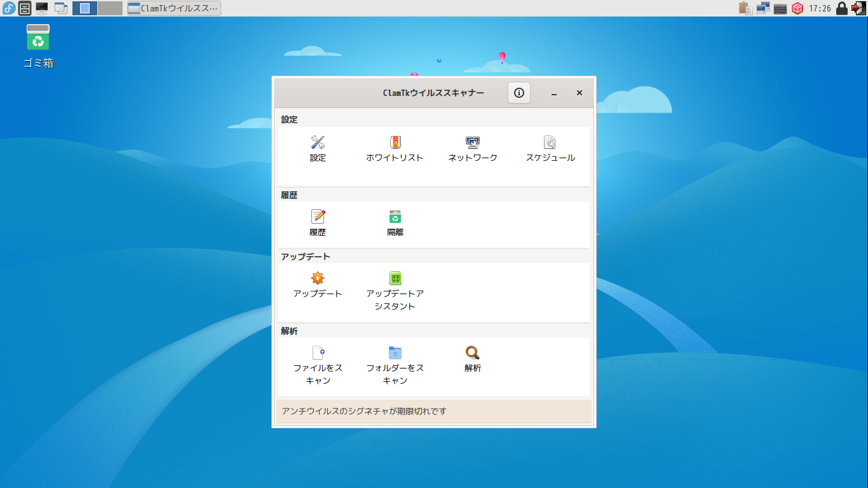
Task: Click the show desktop monitor icon
Action: pyautogui.click(x=42, y=8)
